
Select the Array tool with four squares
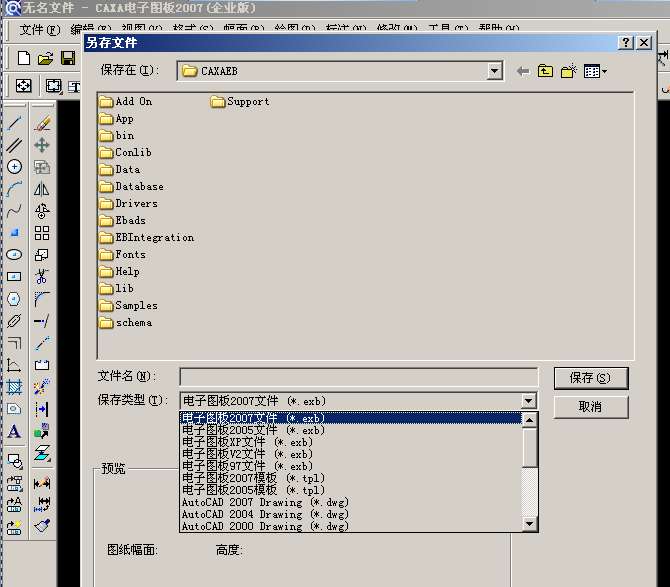(x=42, y=233)
